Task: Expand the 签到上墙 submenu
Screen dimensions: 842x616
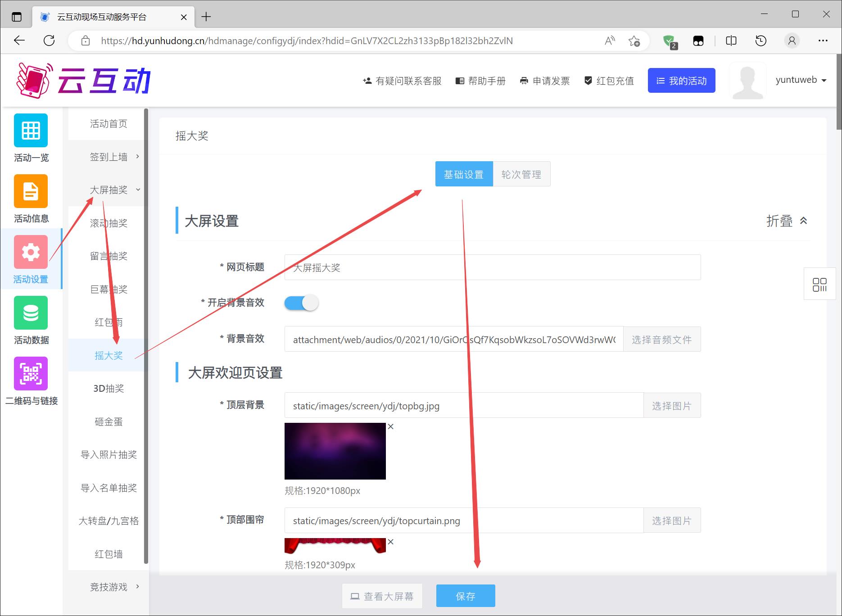Action: tap(109, 157)
